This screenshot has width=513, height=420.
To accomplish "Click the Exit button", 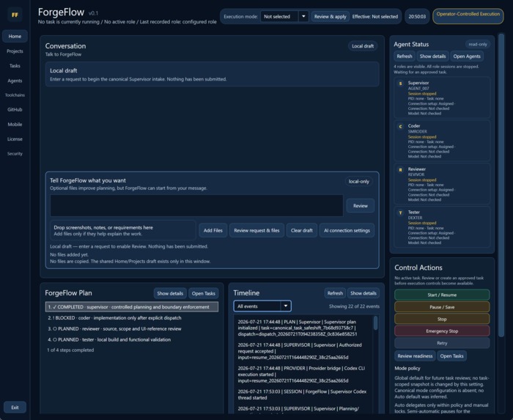I will [x=15, y=408].
